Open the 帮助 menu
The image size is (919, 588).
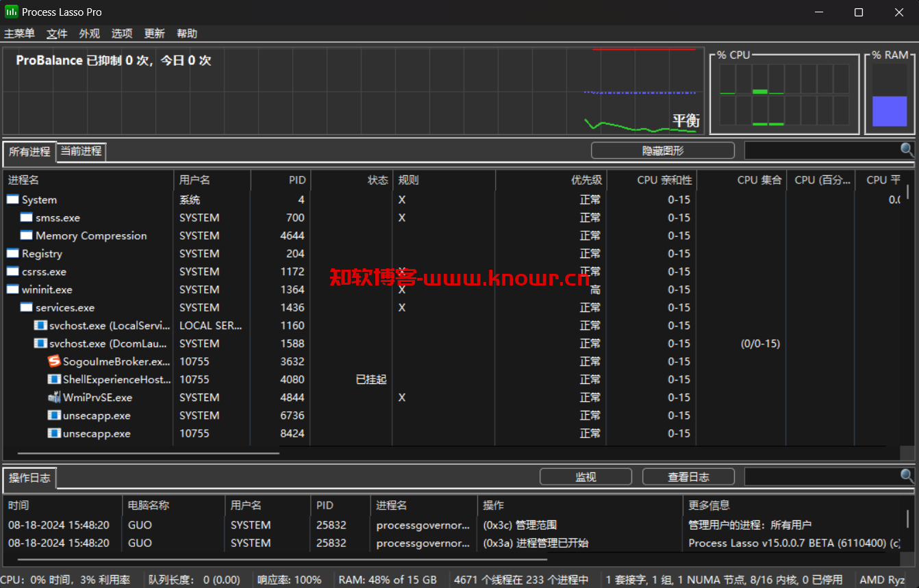[x=187, y=34]
